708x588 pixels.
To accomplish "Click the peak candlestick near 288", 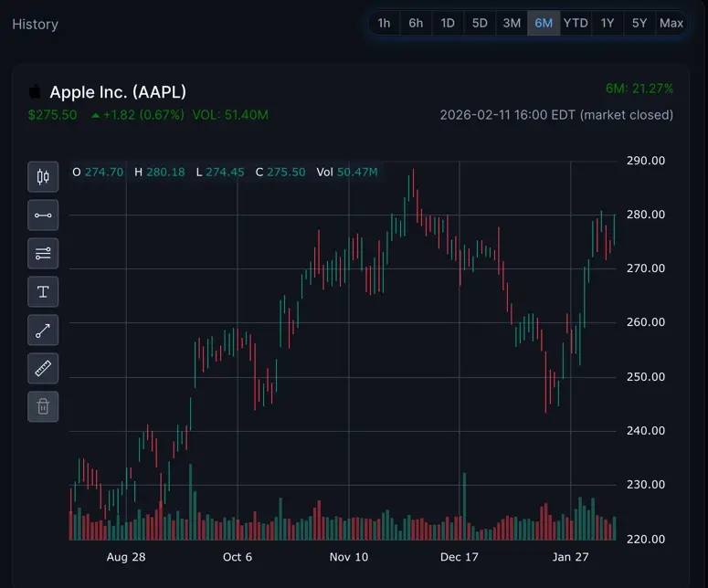I will pos(413,184).
